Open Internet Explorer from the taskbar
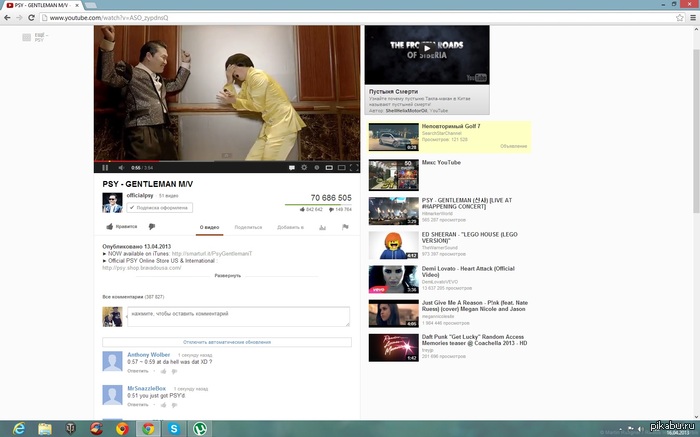The height and width of the screenshot is (437, 700). coord(19,429)
